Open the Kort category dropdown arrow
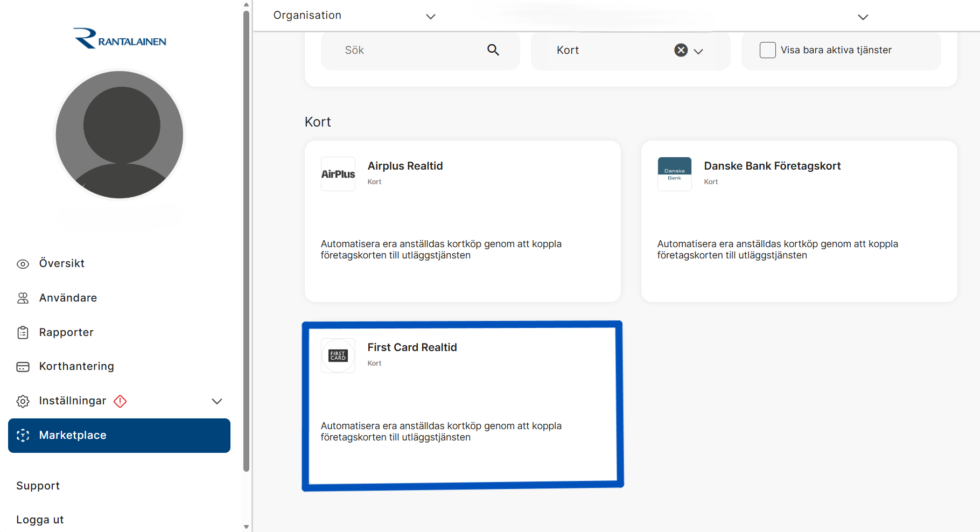980x532 pixels. pyautogui.click(x=698, y=51)
